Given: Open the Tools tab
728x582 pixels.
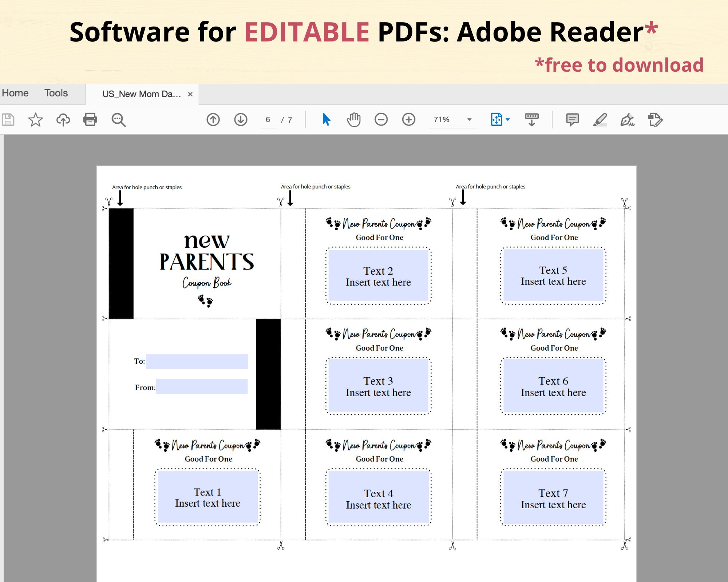Looking at the screenshot, I should pos(56,93).
